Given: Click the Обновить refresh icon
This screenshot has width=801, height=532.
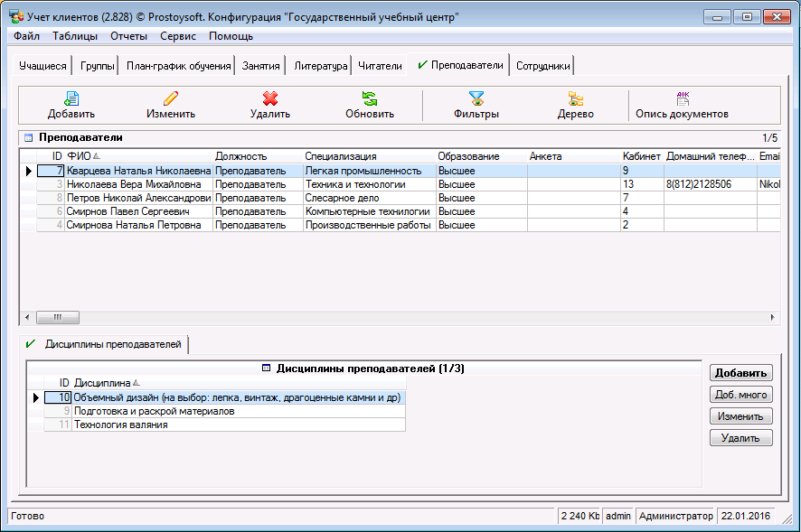Looking at the screenshot, I should click(x=369, y=99).
